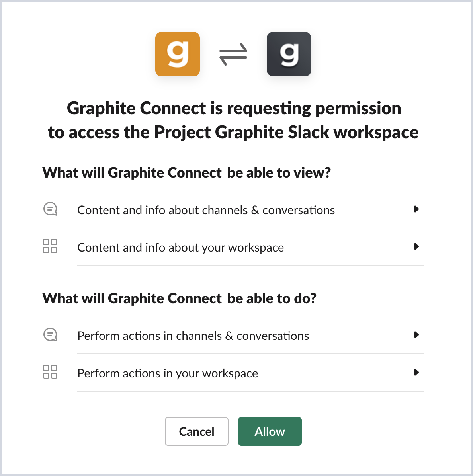Click the workspace grid icon next to workspace info
Viewport: 473px width, 476px height.
pos(50,247)
